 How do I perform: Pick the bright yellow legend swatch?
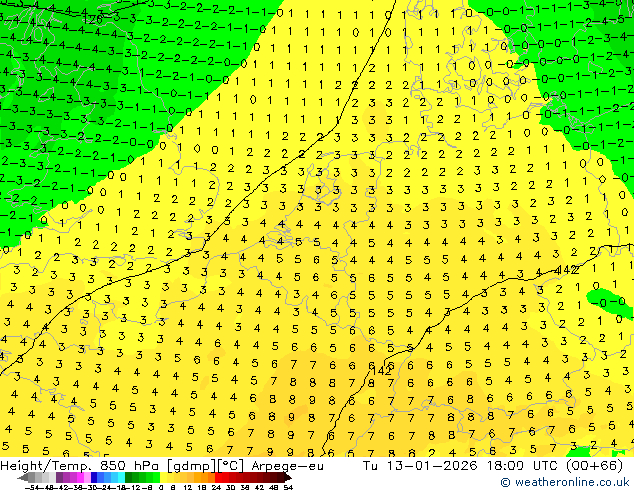163,478
